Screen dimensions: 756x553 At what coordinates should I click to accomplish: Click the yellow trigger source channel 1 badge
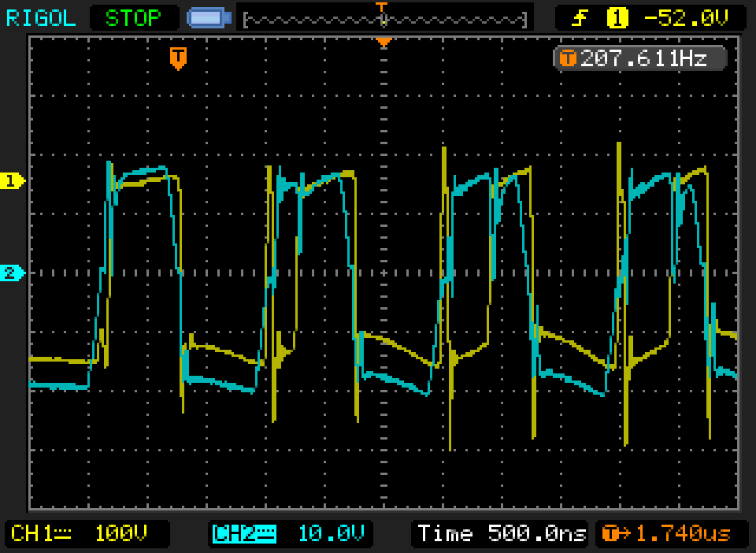pos(617,17)
